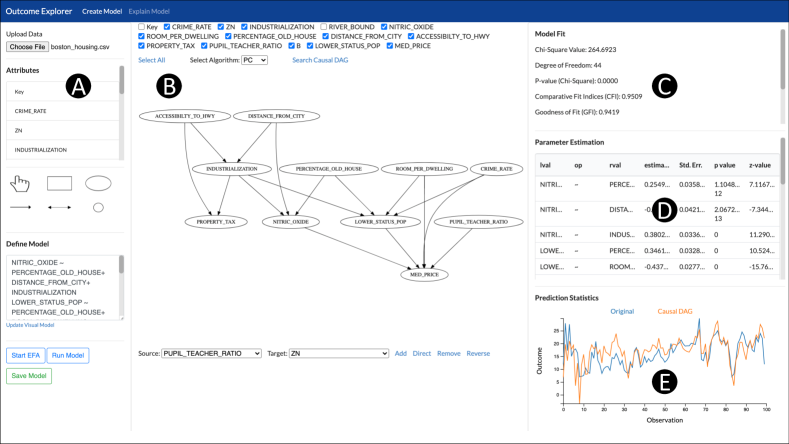This screenshot has width=789, height=444.
Task: Uncheck the ZN attribute checkbox
Action: tap(221, 27)
